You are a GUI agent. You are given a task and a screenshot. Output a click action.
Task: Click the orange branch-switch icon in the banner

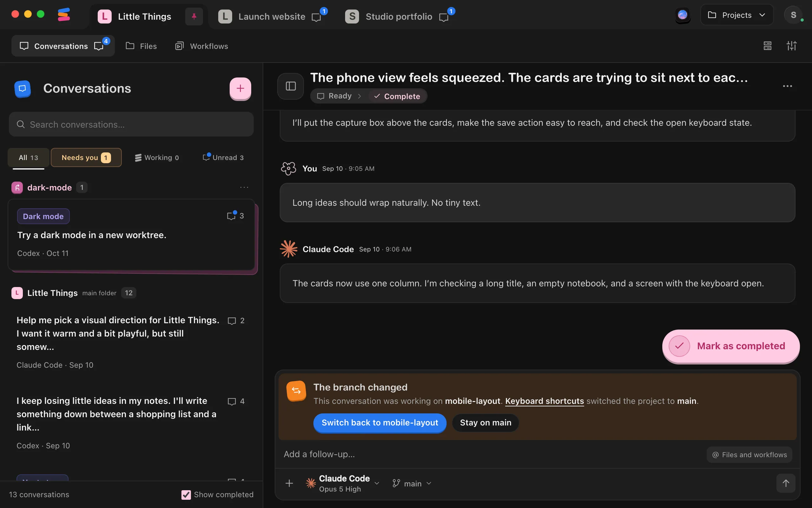[296, 391]
